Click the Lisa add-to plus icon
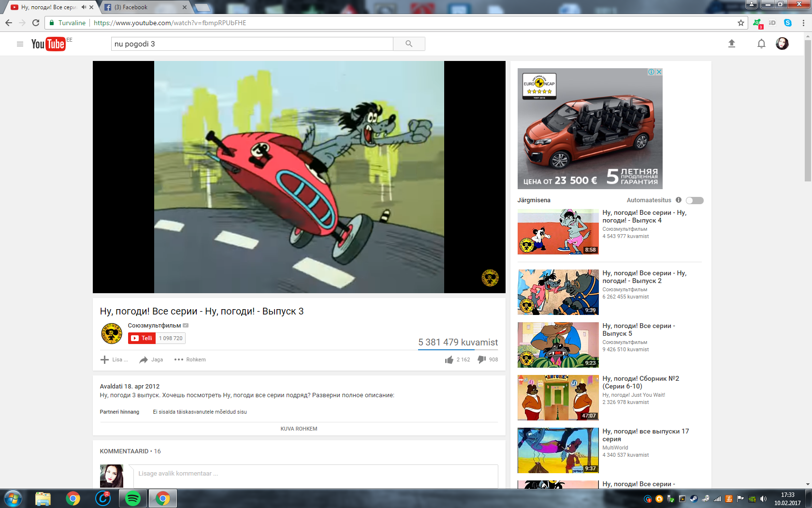This screenshot has width=812, height=508. click(x=104, y=359)
